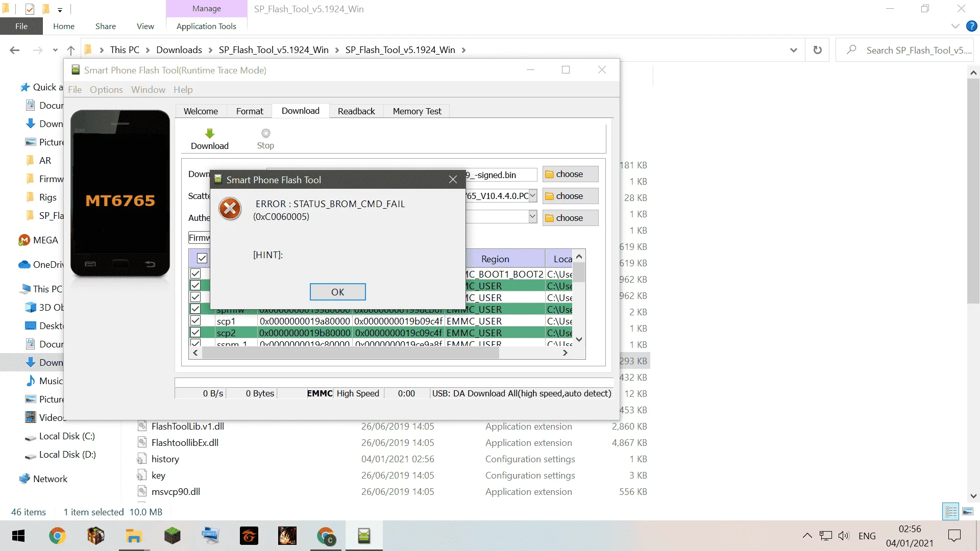Image resolution: width=980 pixels, height=551 pixels.
Task: Open Customize Quick Access Toolbar dropdown
Action: click(60, 9)
